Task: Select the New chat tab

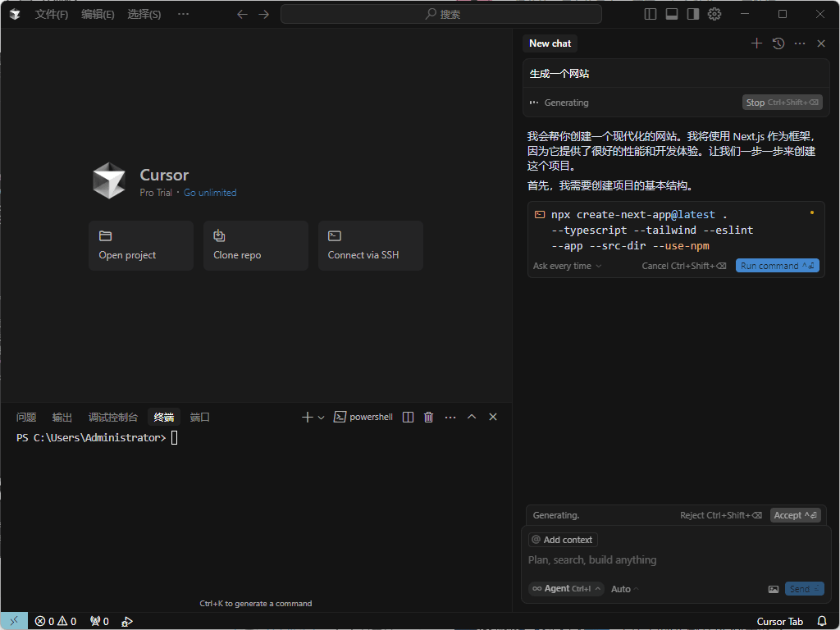Action: point(550,43)
